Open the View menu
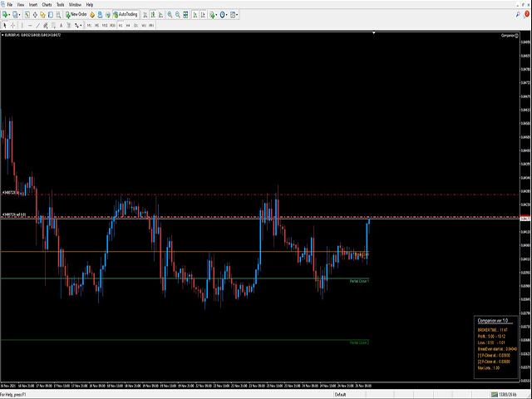532x399 pixels. [x=20, y=5]
